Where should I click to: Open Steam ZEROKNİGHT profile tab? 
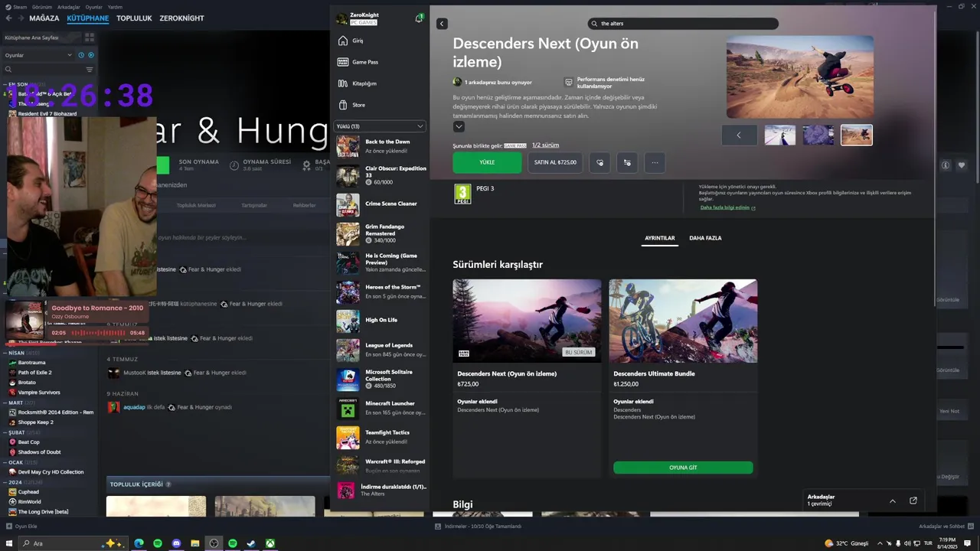[x=181, y=18]
